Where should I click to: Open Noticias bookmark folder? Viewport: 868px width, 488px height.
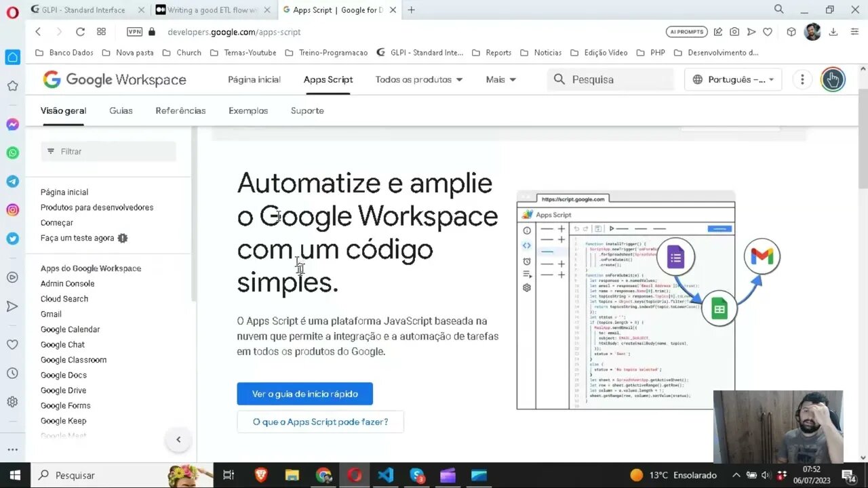pos(540,52)
